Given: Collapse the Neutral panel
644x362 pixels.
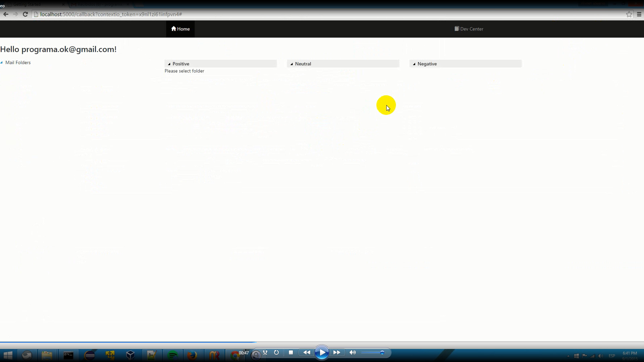Looking at the screenshot, I should pyautogui.click(x=291, y=64).
